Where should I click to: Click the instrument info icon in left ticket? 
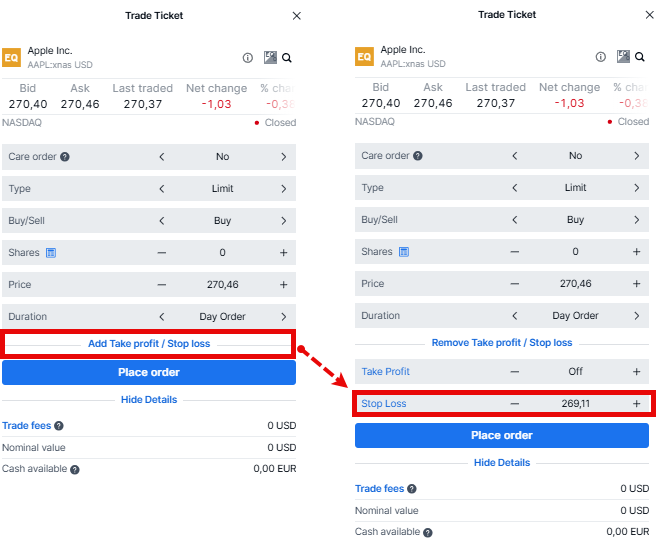[248, 58]
